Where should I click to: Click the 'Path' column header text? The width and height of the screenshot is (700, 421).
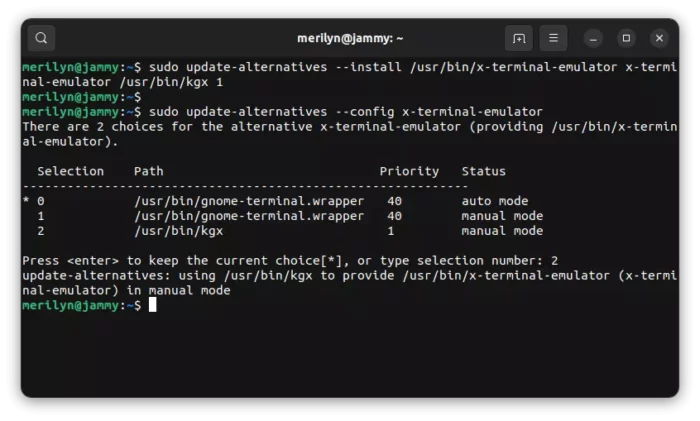149,171
